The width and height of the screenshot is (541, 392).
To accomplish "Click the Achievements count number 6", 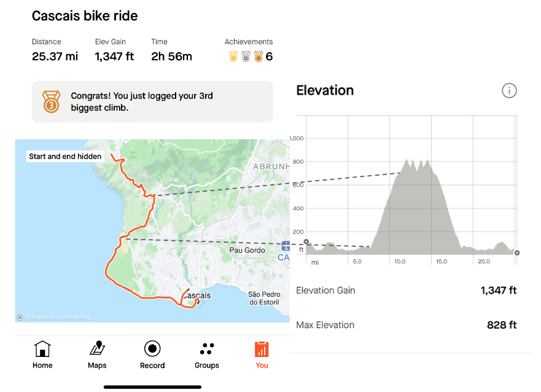I will 269,57.
